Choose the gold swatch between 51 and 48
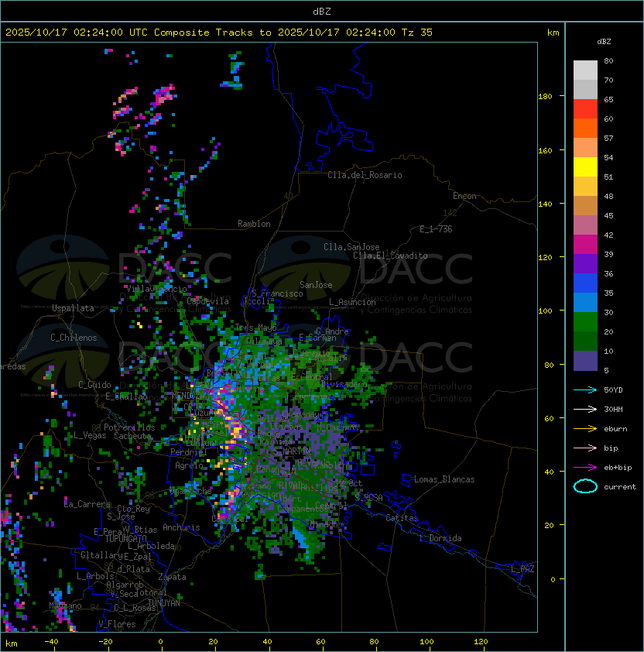Screen dimensions: 644x652 [x=585, y=187]
